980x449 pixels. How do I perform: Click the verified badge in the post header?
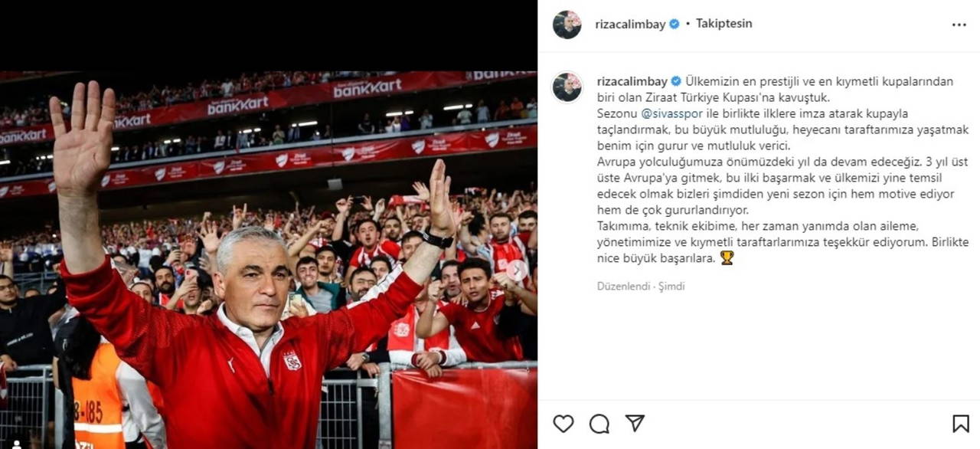tap(675, 24)
